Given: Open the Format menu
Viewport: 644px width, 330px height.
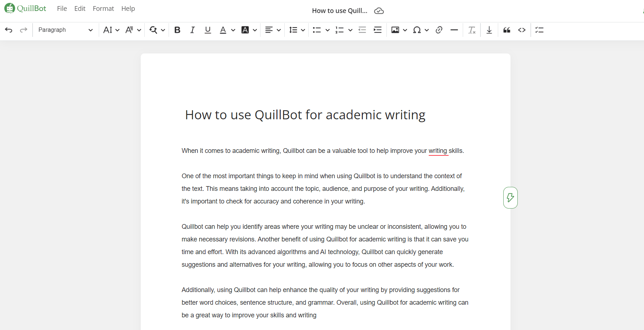Looking at the screenshot, I should point(103,8).
